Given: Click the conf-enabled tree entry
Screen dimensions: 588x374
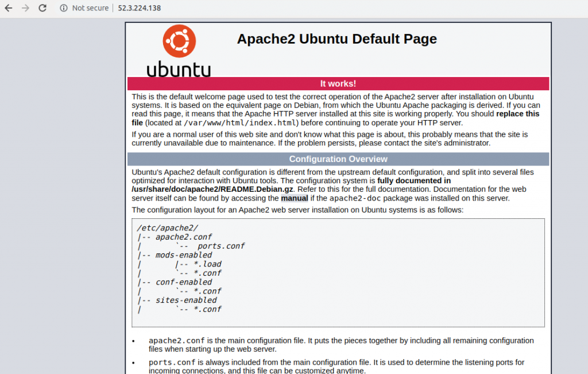Looking at the screenshot, I should pos(184,282).
